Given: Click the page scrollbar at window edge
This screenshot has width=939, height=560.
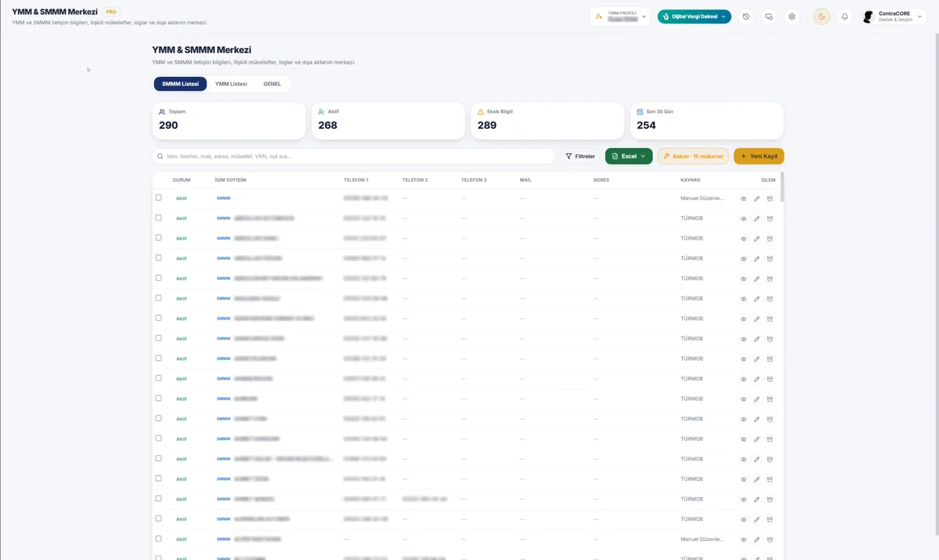Looking at the screenshot, I should click(x=936, y=286).
